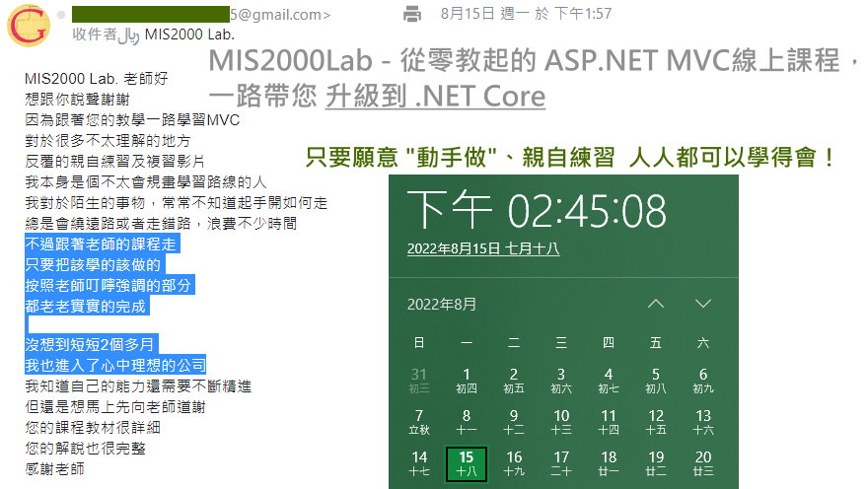Image resolution: width=868 pixels, height=489 pixels.
Task: Select August 1 in the calendar
Action: tap(467, 381)
